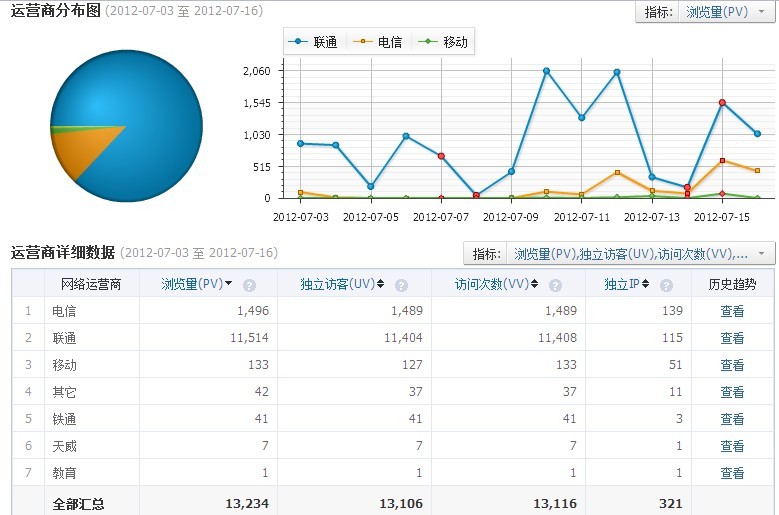
Task: Open 查看 link for 移动 row
Action: click(x=732, y=365)
